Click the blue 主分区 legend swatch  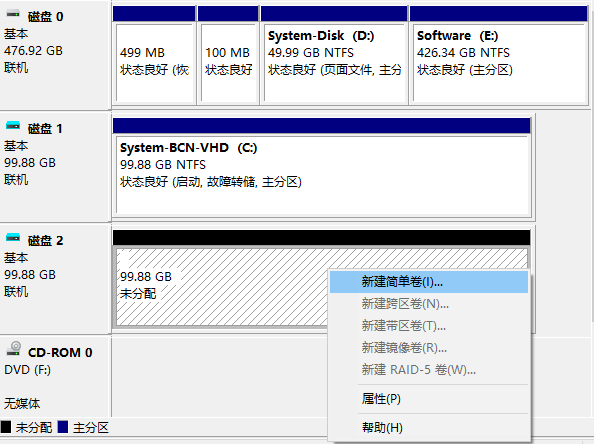(x=63, y=427)
